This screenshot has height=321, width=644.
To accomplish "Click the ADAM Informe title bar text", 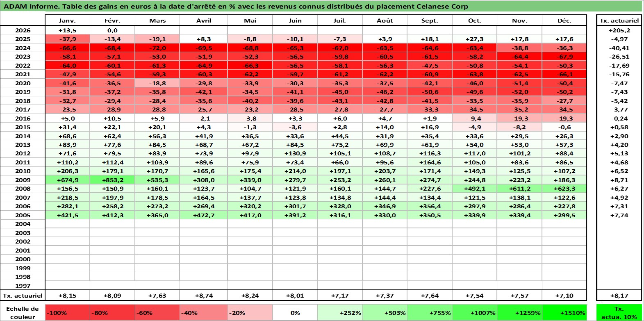I will pos(236,6).
